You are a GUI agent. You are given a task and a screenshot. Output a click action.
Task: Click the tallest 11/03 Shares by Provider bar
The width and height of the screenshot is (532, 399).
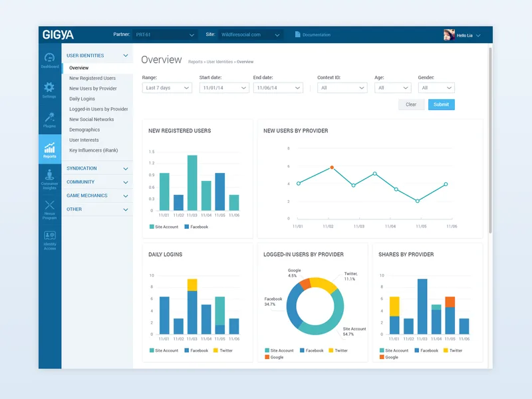pos(422,307)
